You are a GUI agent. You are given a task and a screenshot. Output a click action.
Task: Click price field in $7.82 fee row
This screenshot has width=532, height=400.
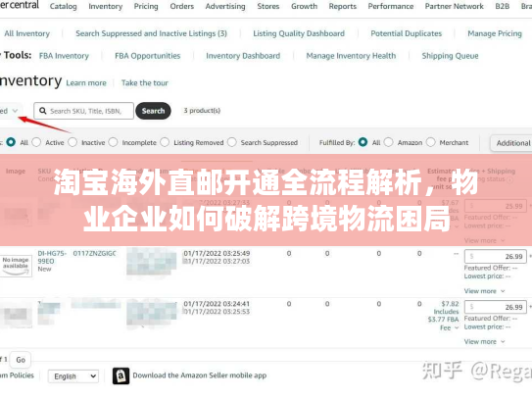pos(496,307)
